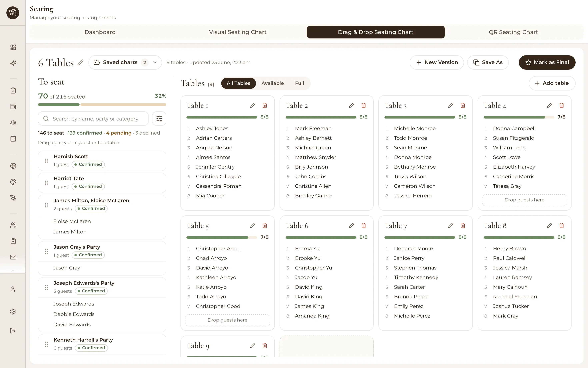Filter to Full tables only
The height and width of the screenshot is (368, 588).
pyautogui.click(x=299, y=83)
